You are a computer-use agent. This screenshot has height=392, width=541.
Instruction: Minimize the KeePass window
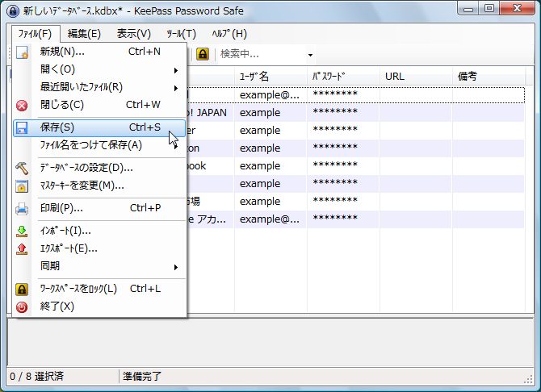pyautogui.click(x=468, y=9)
